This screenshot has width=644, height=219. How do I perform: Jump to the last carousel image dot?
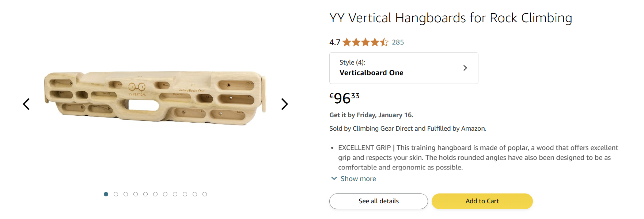tap(205, 194)
